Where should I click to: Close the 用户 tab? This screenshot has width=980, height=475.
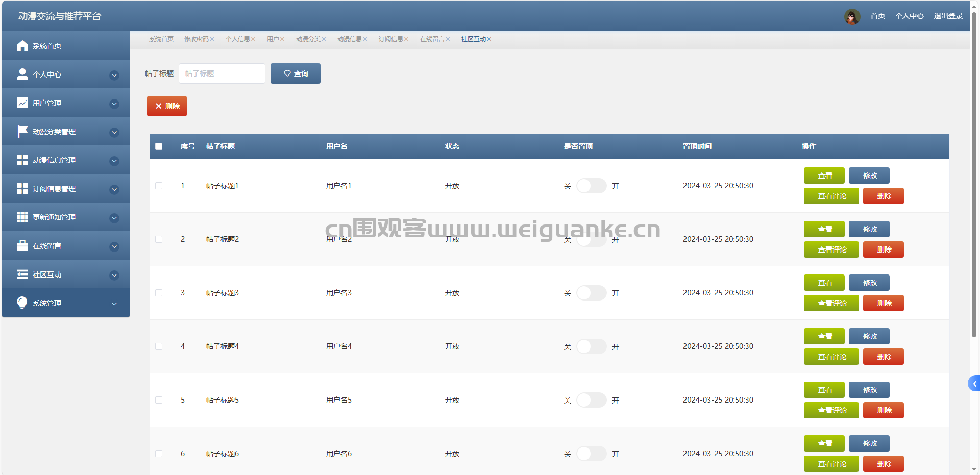tap(282, 39)
